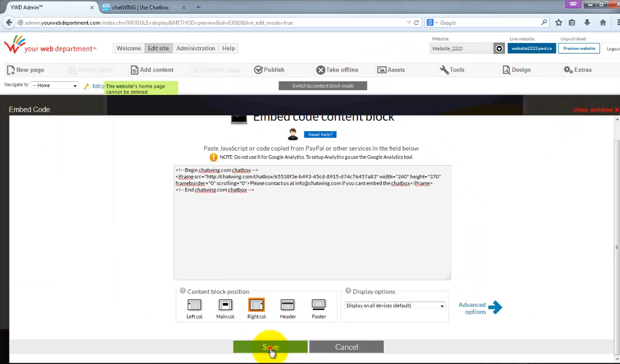Open the Assets toolbar item

pyautogui.click(x=391, y=70)
